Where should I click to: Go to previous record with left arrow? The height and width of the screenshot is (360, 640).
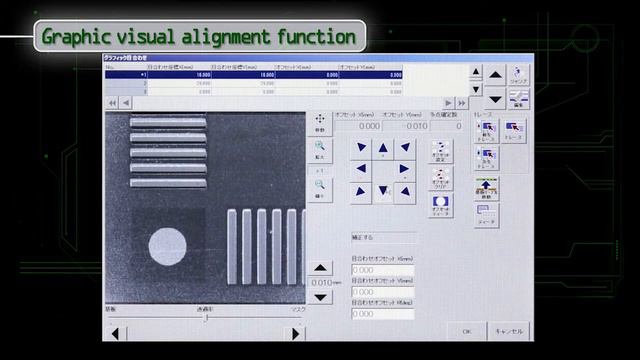coord(126,103)
